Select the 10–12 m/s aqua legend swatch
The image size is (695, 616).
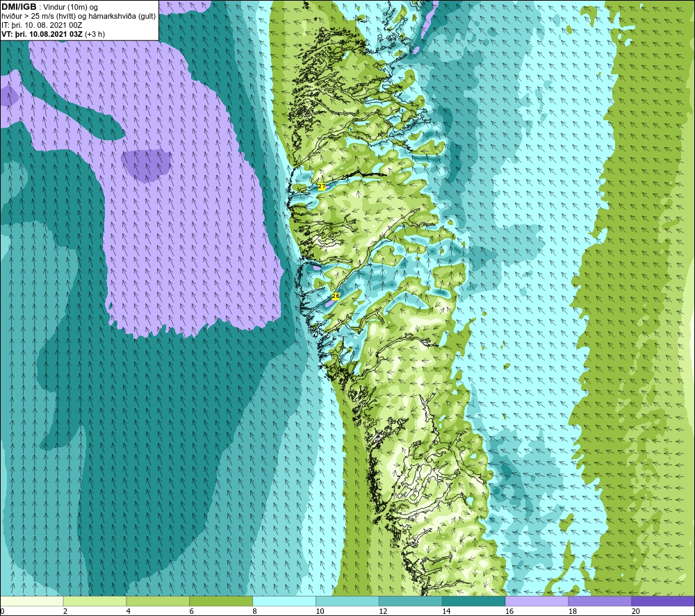(347, 601)
